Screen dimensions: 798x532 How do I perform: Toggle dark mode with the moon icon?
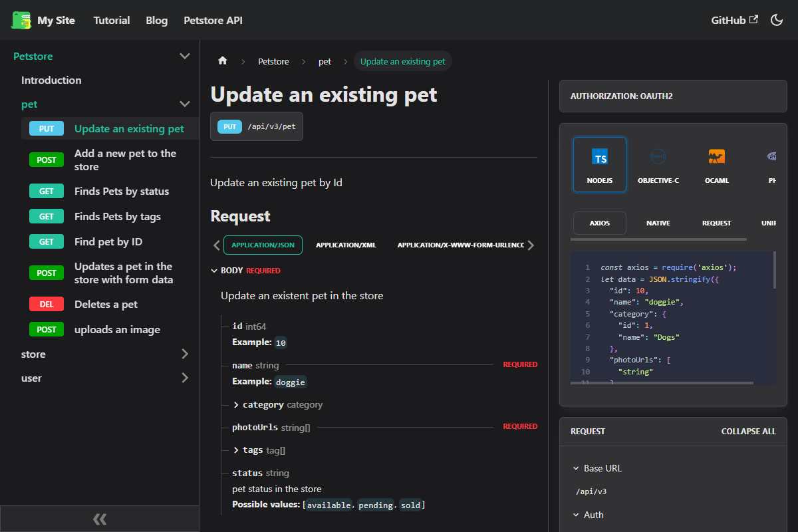pyautogui.click(x=777, y=20)
